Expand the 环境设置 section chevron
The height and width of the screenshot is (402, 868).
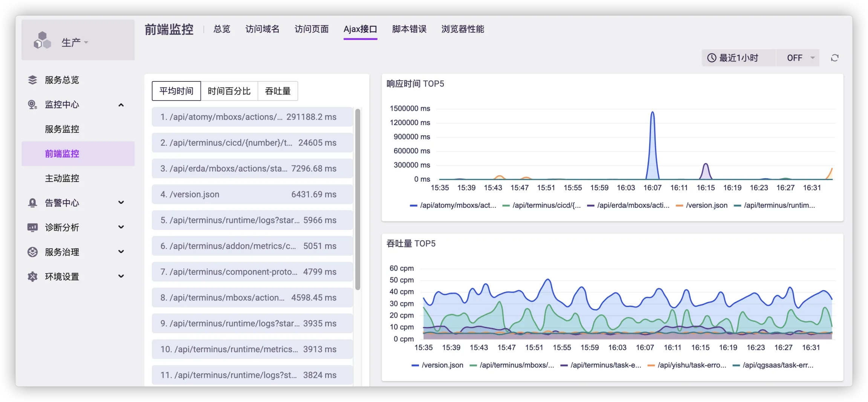121,276
